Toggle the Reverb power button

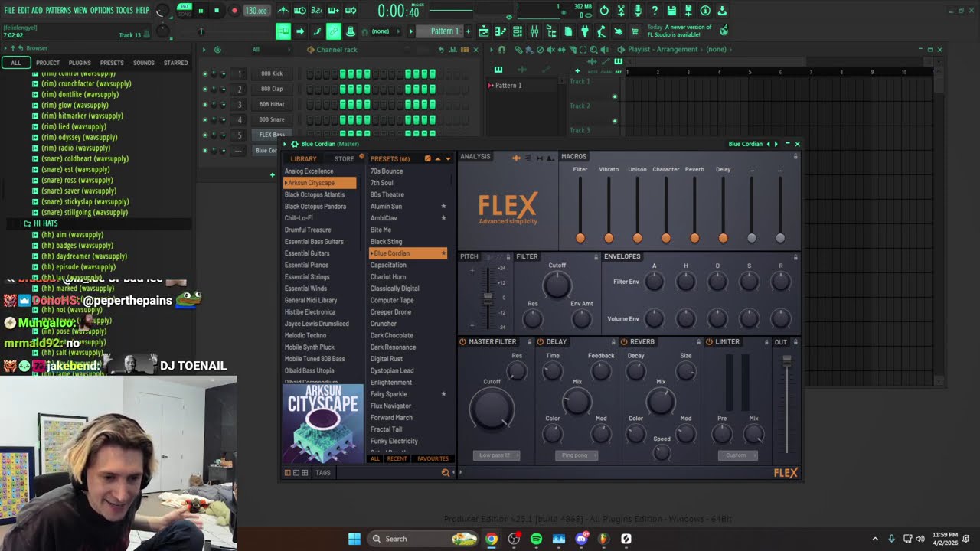coord(624,342)
